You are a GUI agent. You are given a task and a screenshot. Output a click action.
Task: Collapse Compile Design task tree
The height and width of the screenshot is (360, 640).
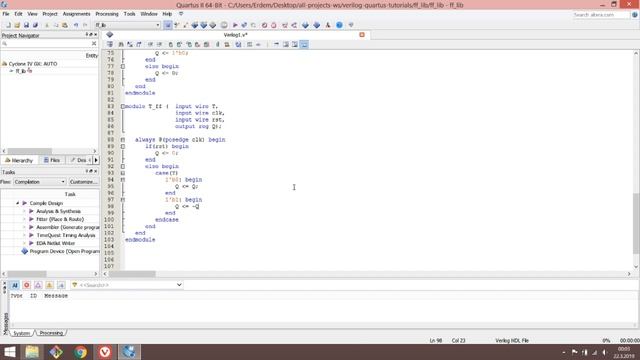pyautogui.click(x=18, y=203)
